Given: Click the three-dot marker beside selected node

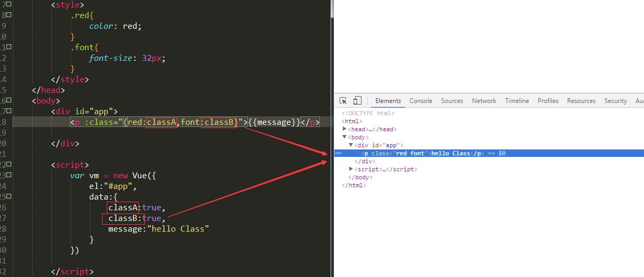Looking at the screenshot, I should [338, 153].
